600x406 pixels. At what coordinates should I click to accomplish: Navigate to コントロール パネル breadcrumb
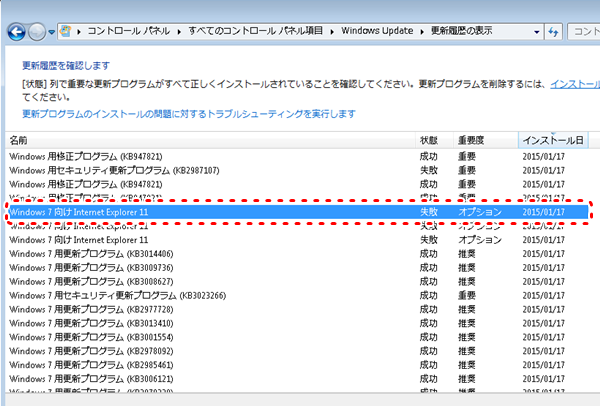pyautogui.click(x=129, y=31)
